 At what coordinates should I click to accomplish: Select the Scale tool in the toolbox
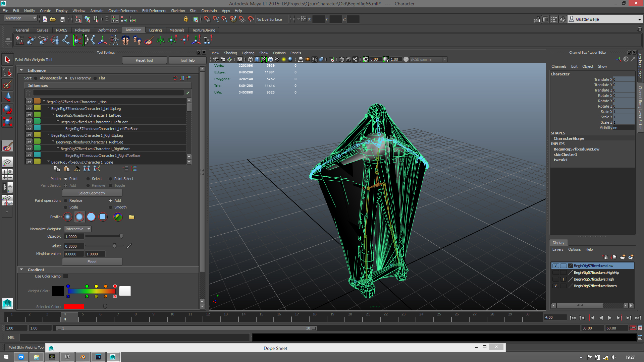(7, 122)
